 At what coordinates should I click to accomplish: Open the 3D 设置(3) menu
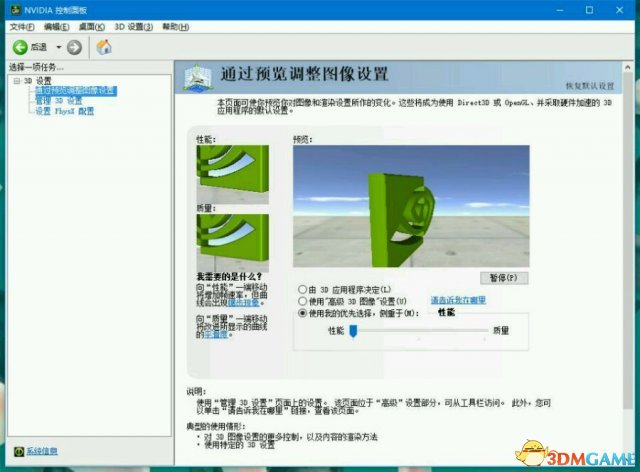pos(133,27)
